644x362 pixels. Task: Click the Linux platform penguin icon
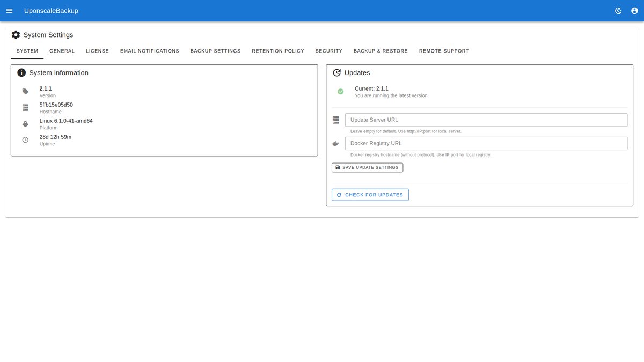click(25, 124)
